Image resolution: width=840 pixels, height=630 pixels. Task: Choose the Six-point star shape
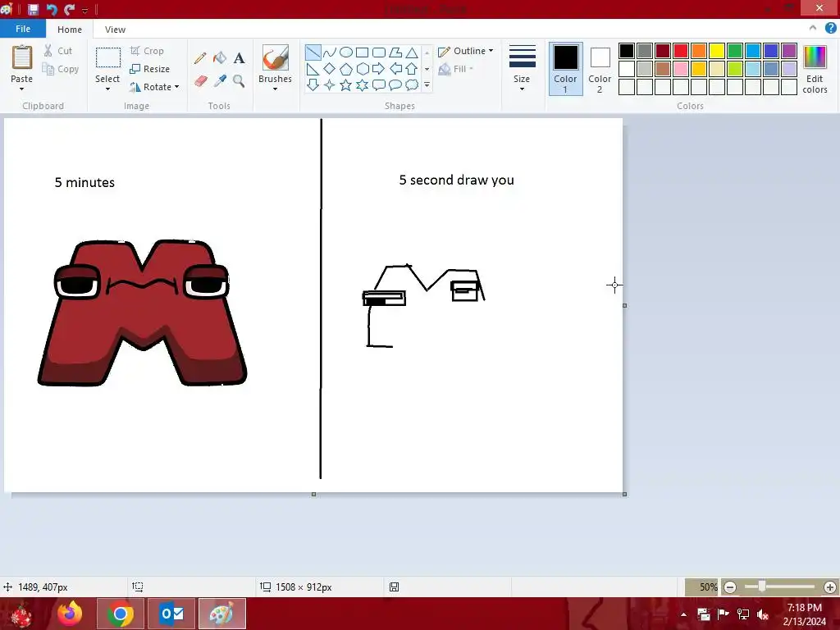point(362,84)
